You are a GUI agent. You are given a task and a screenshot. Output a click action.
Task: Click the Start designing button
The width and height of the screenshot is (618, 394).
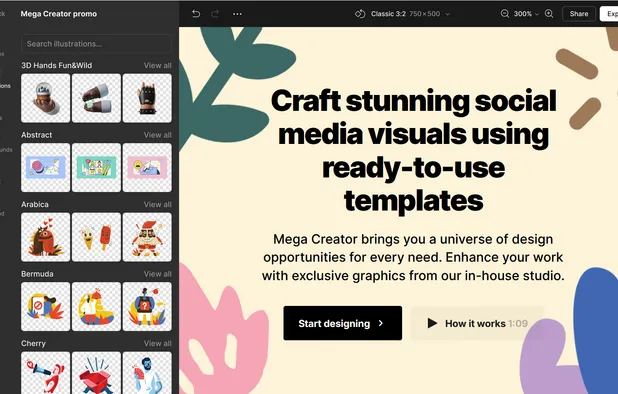pos(343,323)
